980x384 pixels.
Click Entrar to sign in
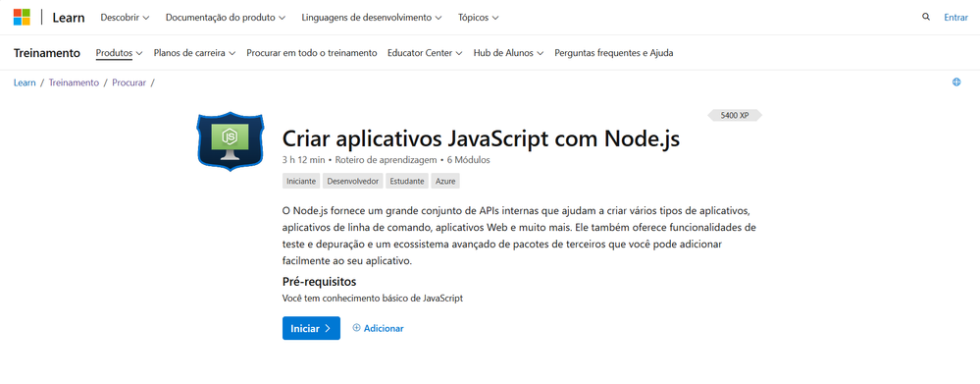pos(955,18)
